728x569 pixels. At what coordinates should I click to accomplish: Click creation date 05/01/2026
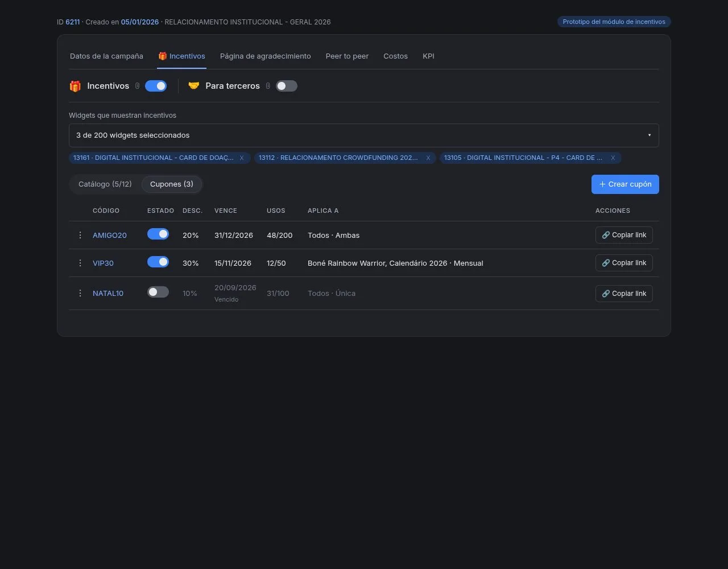[140, 22]
